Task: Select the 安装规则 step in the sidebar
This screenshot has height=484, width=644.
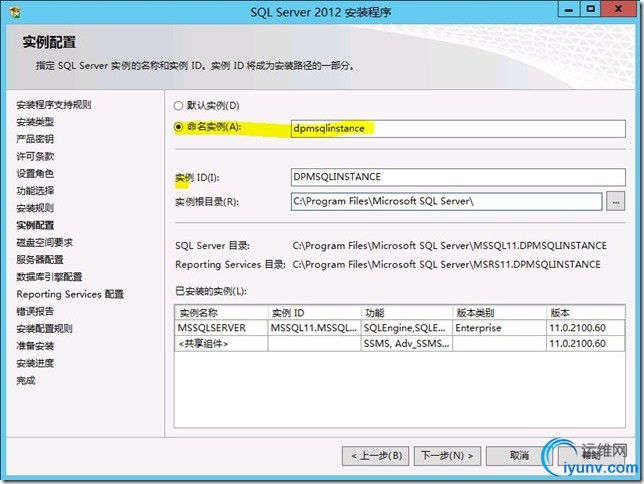Action: [x=35, y=208]
